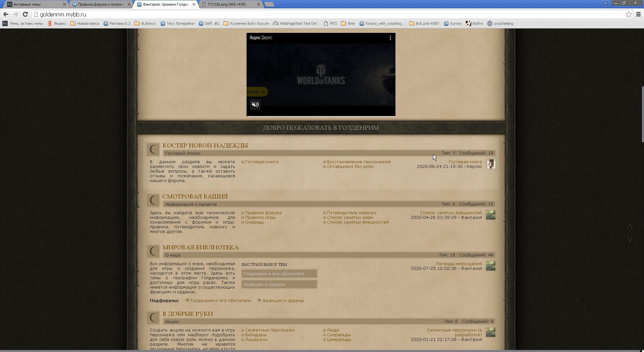The image size is (644, 352).
Task: Click the moon icon beside Костер новой надежды
Action: pyautogui.click(x=153, y=149)
